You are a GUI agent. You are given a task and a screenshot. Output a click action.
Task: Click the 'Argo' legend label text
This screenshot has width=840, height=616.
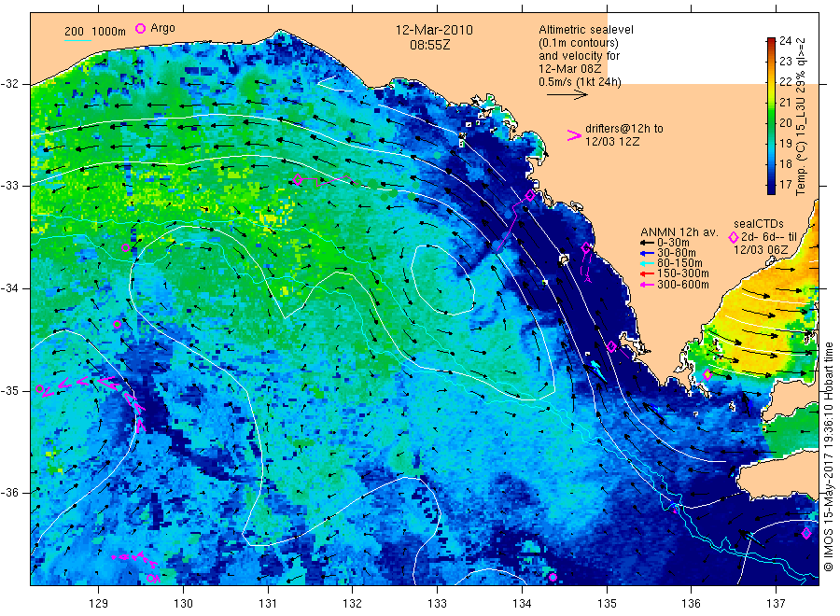pos(162,28)
